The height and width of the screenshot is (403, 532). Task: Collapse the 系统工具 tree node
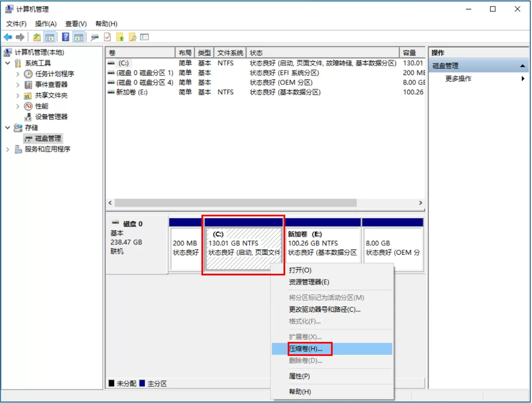tap(7, 63)
